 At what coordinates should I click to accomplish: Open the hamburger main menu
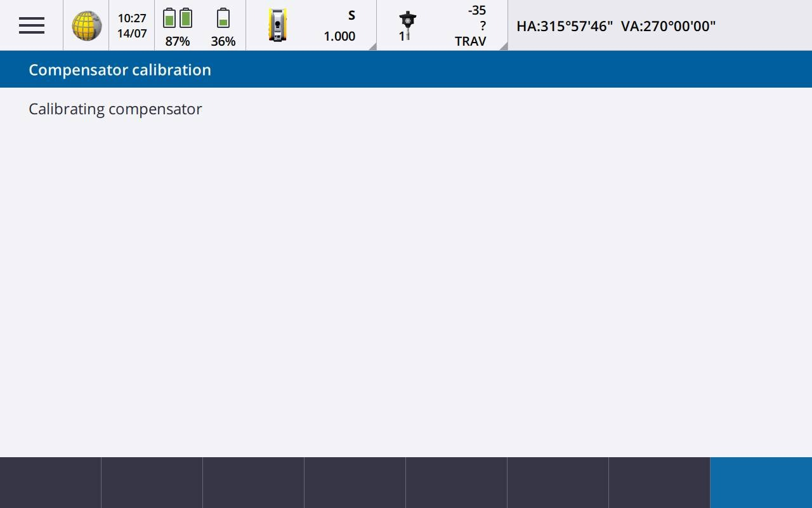click(31, 25)
